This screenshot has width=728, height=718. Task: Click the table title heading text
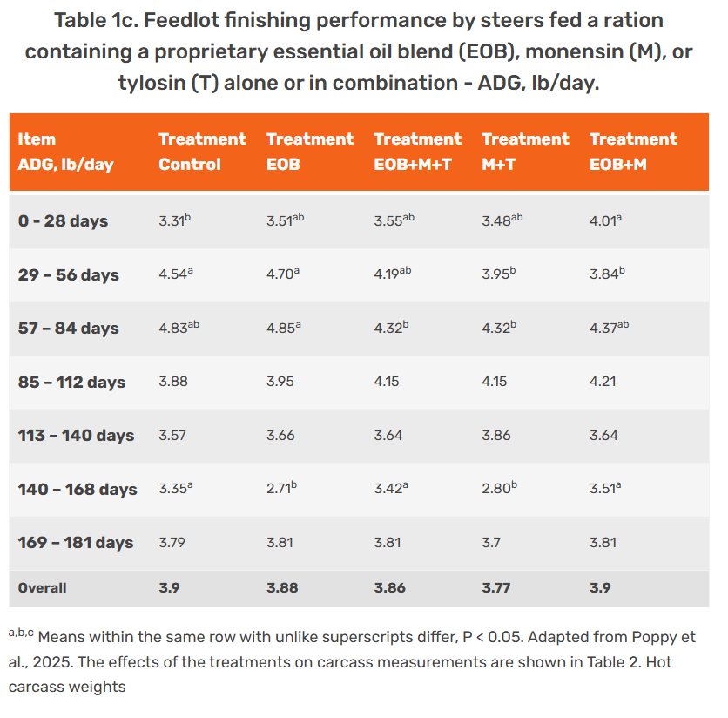pos(358,51)
